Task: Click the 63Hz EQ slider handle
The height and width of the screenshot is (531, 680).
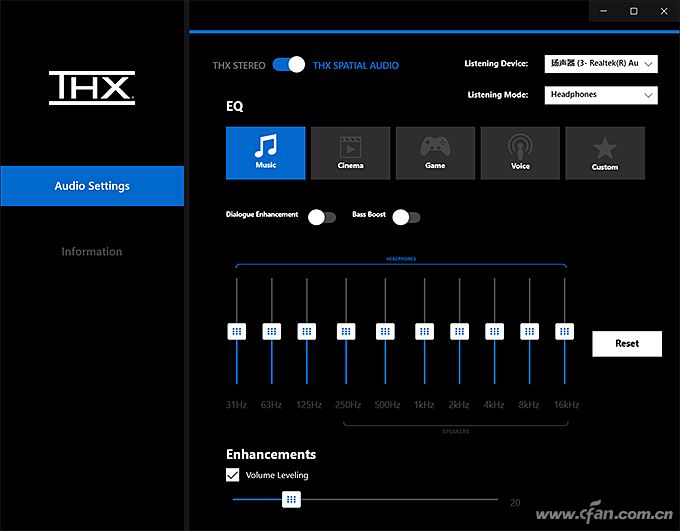Action: 272,331
